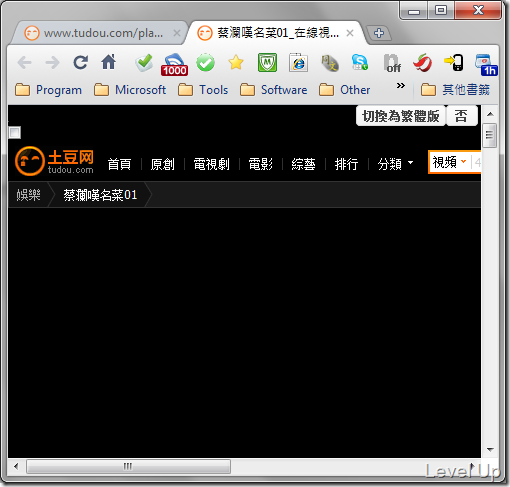Open the IE Tab extension icon

point(298,63)
